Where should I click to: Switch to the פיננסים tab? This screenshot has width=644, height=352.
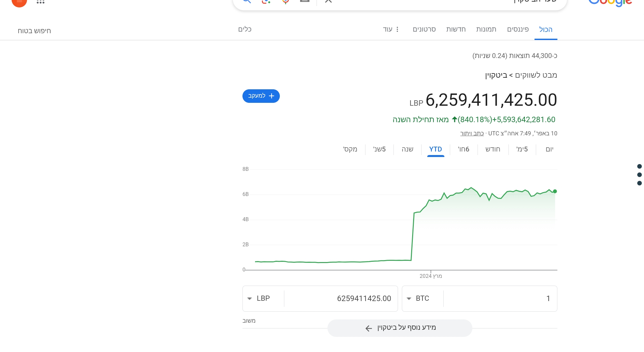(x=518, y=29)
